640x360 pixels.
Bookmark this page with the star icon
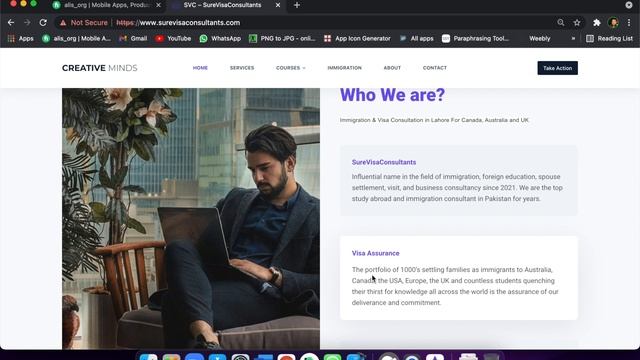[577, 23]
